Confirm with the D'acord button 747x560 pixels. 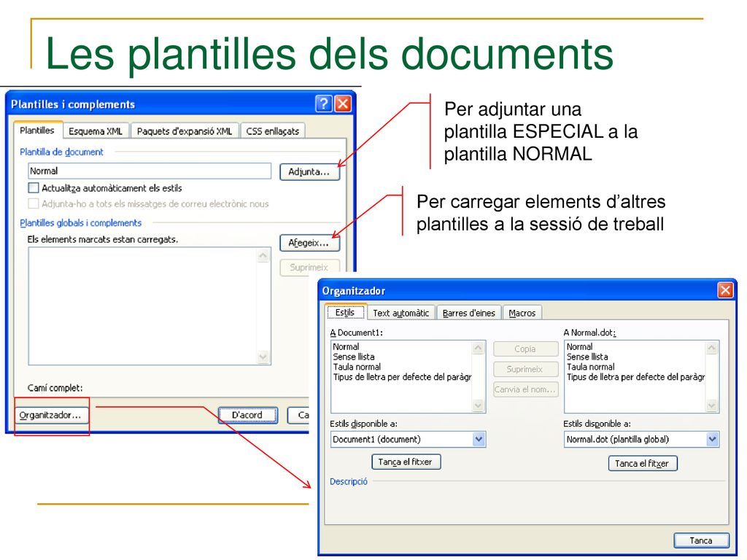point(247,415)
